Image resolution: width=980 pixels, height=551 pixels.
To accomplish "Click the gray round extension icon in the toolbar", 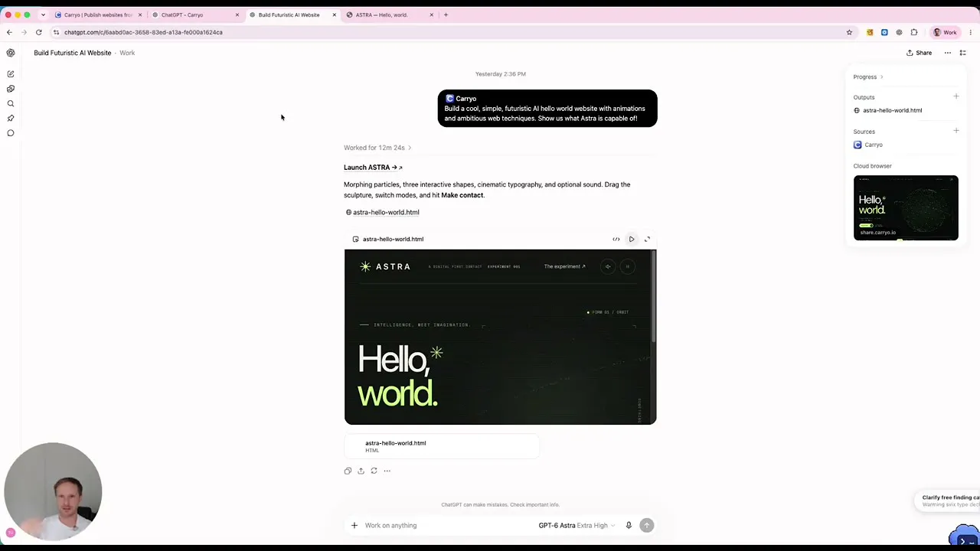I will [899, 32].
